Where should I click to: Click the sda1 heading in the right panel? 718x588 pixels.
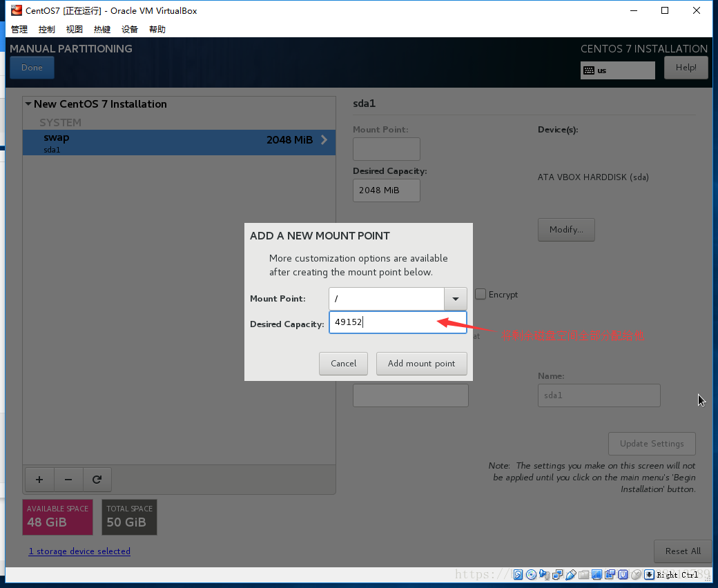tap(364, 104)
